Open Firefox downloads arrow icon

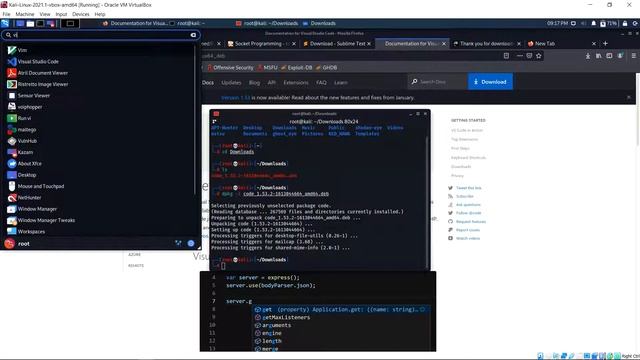588,56
